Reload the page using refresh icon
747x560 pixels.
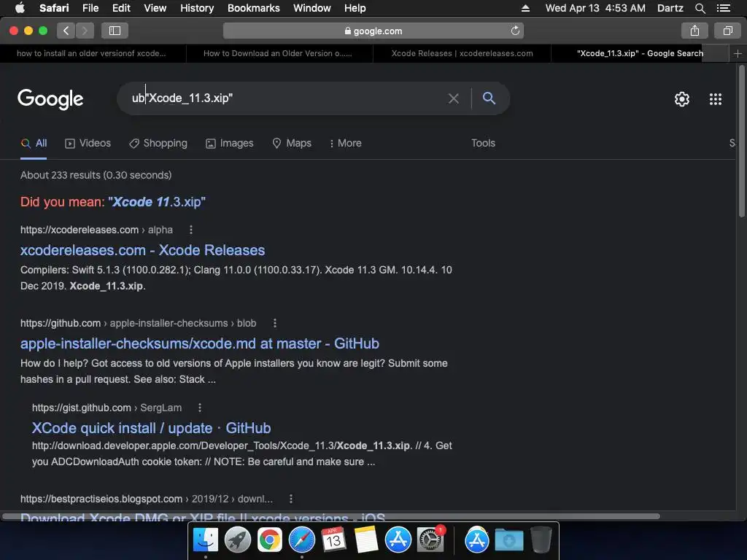(515, 31)
